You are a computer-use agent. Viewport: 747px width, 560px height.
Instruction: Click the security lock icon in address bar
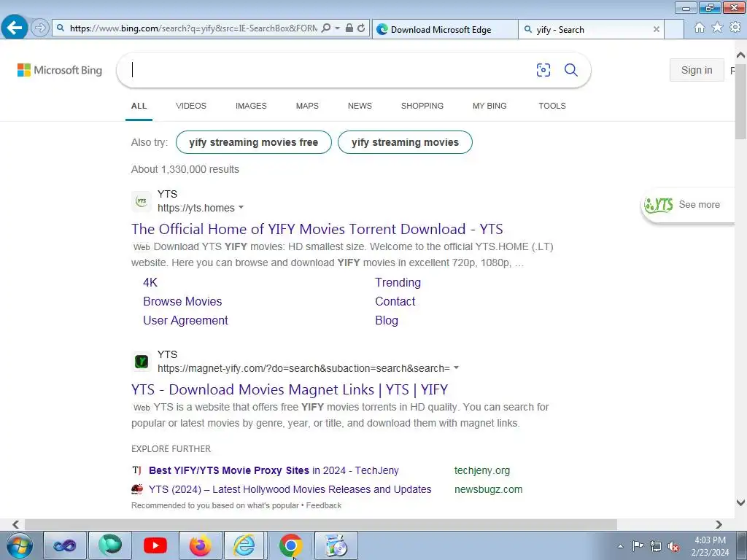349,28
